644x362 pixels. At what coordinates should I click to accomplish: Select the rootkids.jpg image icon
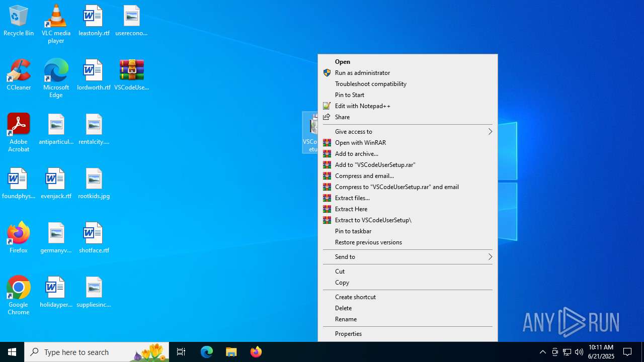pos(94,184)
